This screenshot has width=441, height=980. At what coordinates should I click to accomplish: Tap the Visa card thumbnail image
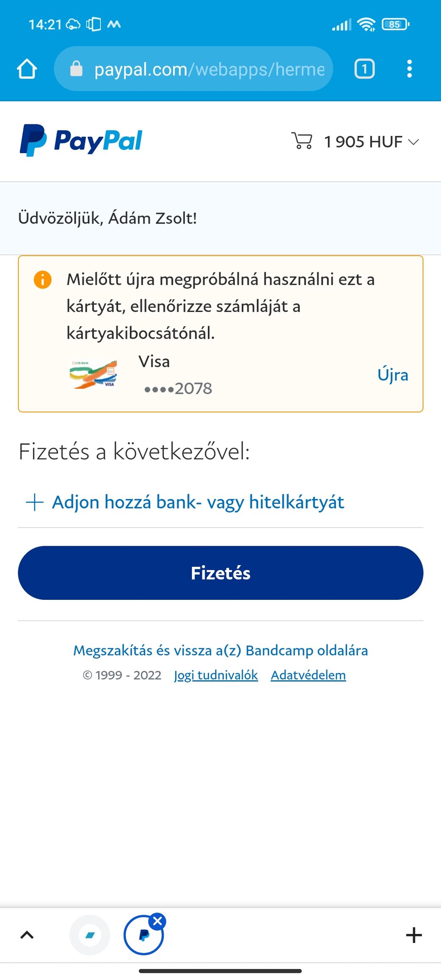click(x=94, y=374)
